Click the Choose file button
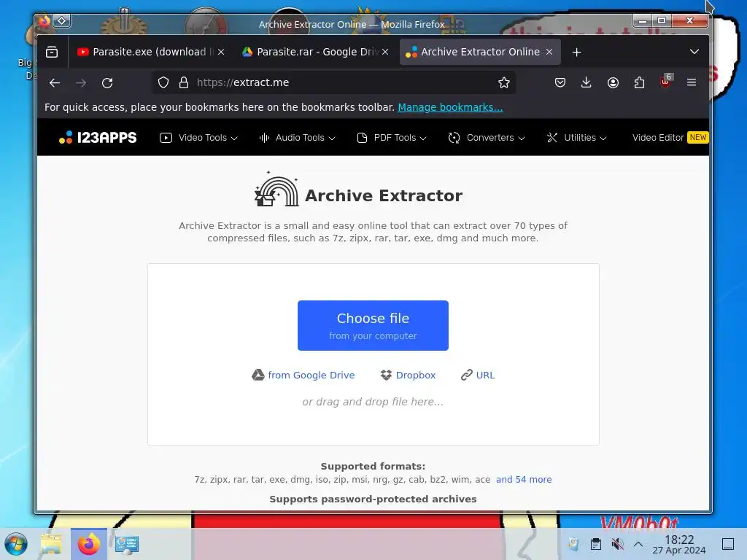 [x=373, y=325]
